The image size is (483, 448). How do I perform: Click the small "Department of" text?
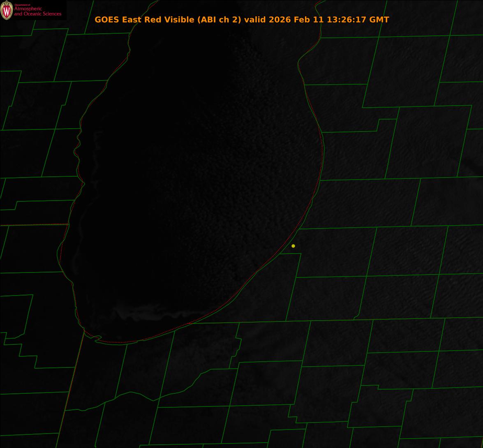22,5
